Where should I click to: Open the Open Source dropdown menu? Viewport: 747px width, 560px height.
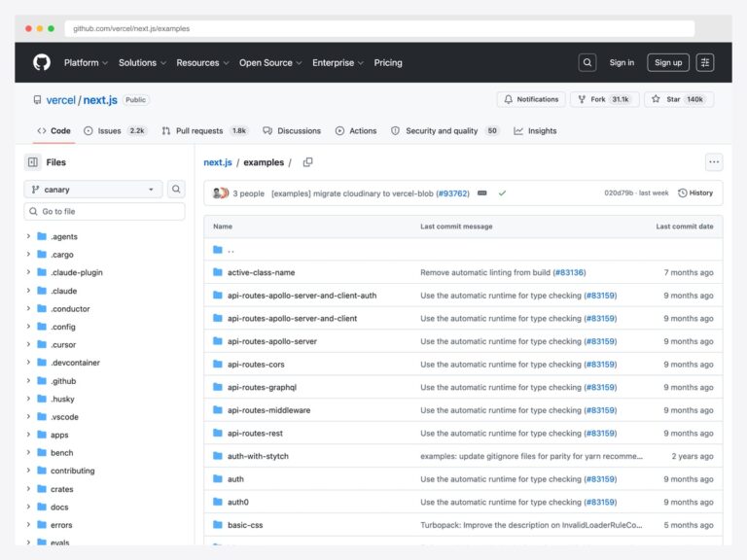point(270,62)
